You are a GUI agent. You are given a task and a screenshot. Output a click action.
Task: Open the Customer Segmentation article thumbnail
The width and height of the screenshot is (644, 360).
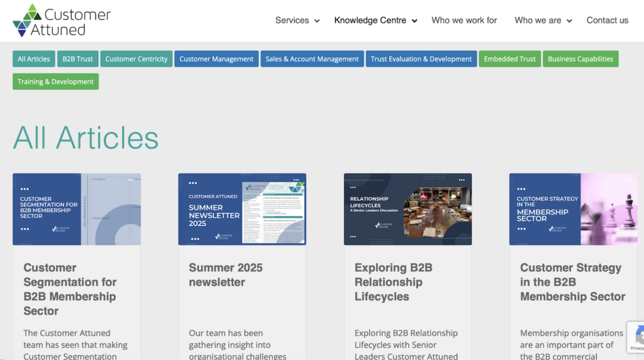click(77, 209)
